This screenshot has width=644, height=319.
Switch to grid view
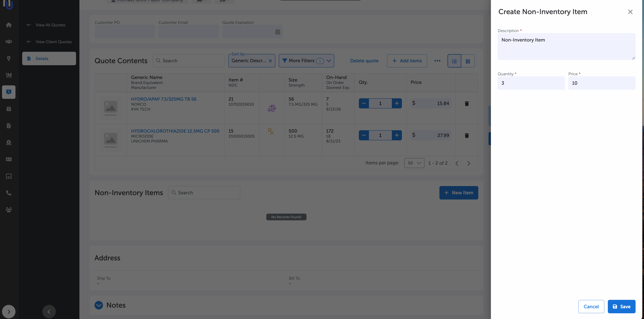click(x=468, y=61)
